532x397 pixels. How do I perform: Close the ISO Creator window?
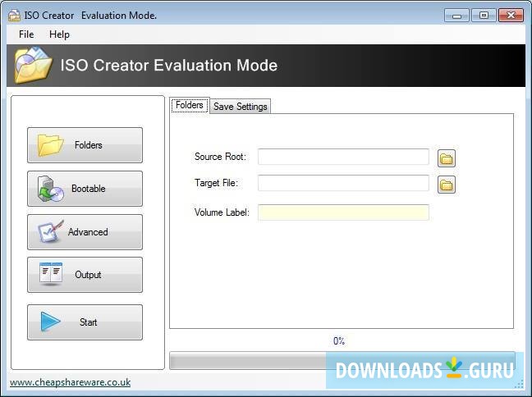(x=511, y=16)
